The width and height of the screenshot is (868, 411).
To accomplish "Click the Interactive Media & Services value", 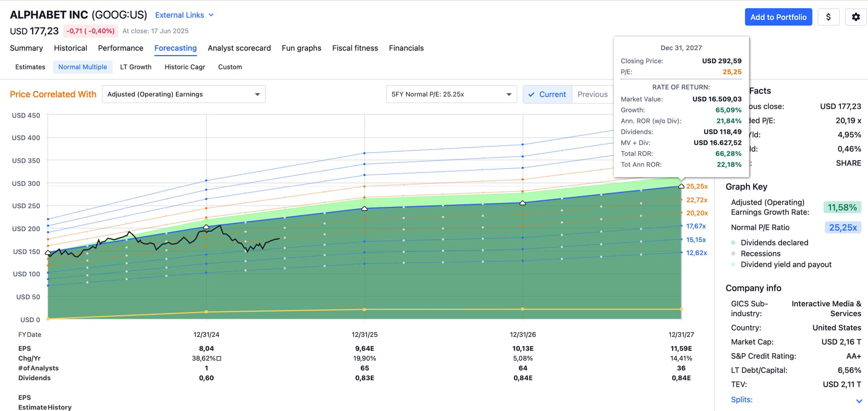I will [x=826, y=309].
